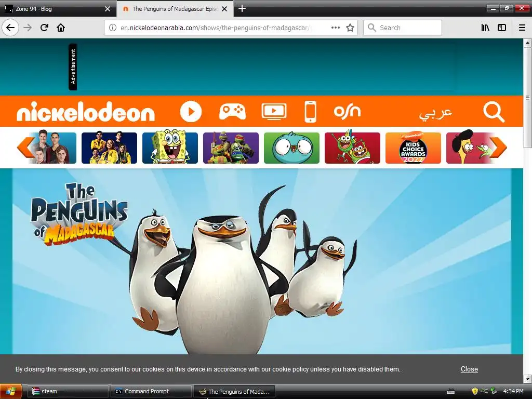The width and height of the screenshot is (532, 399).
Task: Click the page scrollbar up arrow
Action: pos(527,43)
